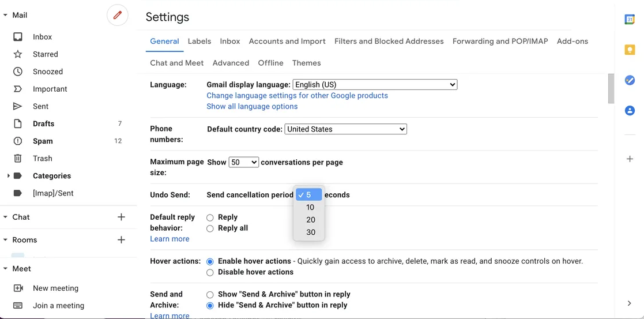Create a room with plus icon
The image size is (644, 319).
[121, 239]
